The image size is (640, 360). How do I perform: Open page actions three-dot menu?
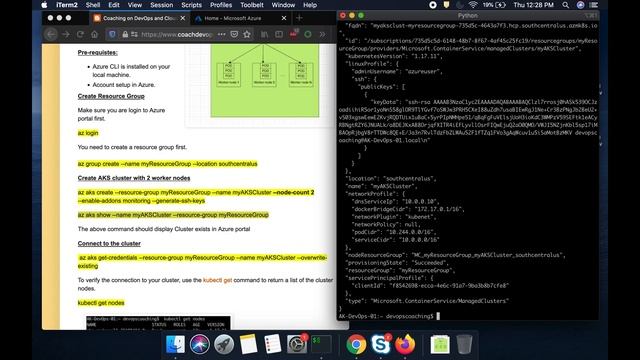(221, 34)
